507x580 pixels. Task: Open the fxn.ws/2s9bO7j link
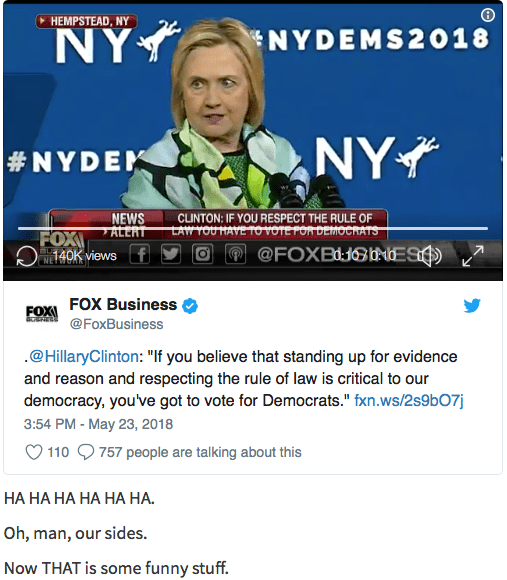tap(409, 401)
